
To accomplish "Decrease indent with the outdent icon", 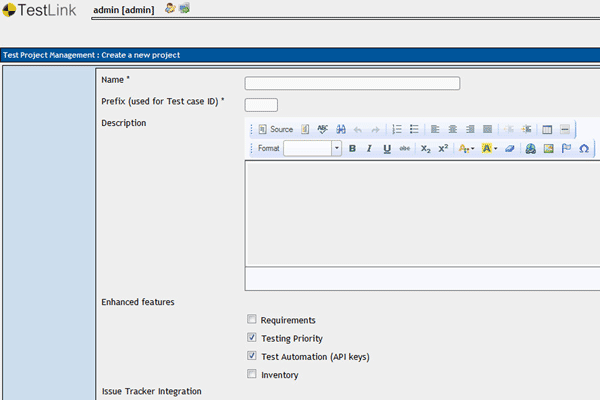I will [509, 129].
